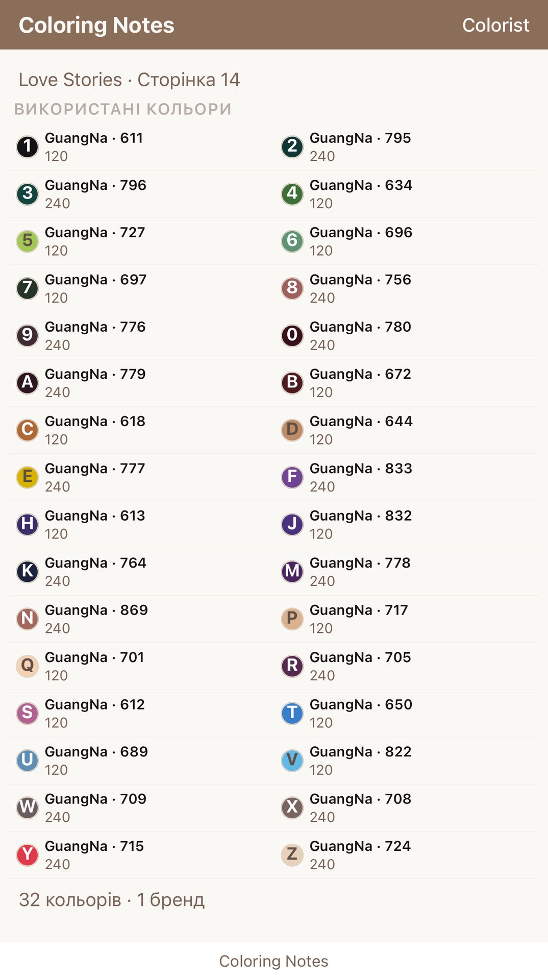Select the peach swatch labeled Q
The width and height of the screenshot is (548, 980).
pos(28,666)
